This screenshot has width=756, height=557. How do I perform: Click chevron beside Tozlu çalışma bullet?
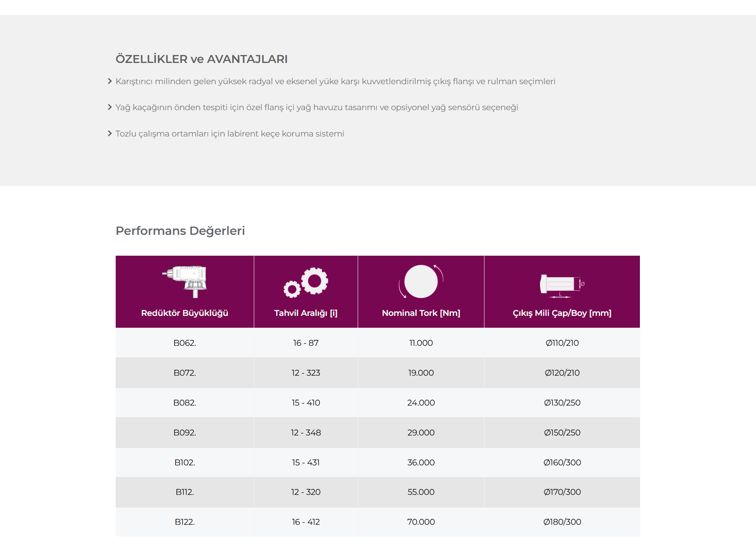110,133
